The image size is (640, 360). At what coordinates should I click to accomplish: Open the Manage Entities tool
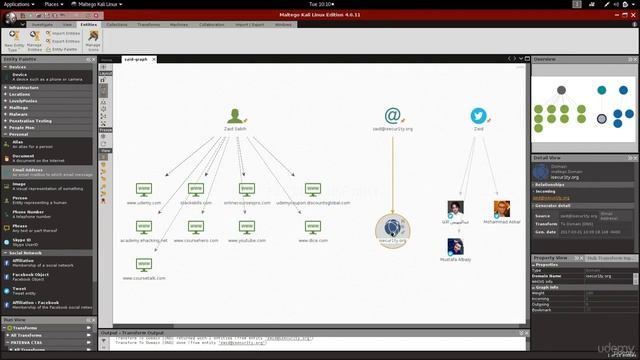click(34, 41)
